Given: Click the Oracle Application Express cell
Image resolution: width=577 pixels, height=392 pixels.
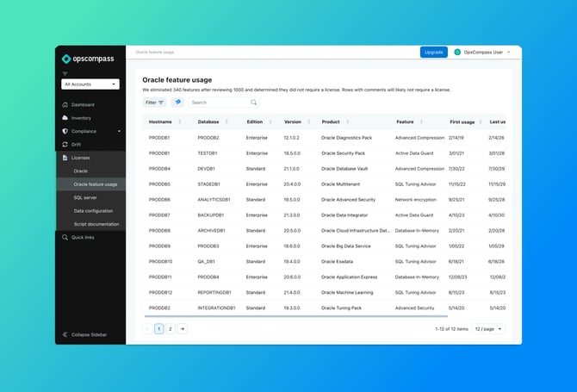Looking at the screenshot, I should click(350, 277).
